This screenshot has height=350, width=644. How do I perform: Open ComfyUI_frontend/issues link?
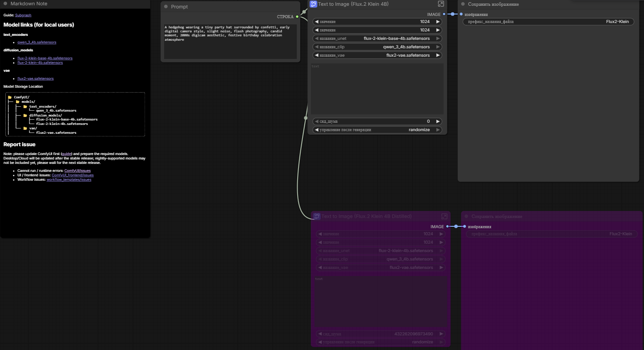[73, 175]
